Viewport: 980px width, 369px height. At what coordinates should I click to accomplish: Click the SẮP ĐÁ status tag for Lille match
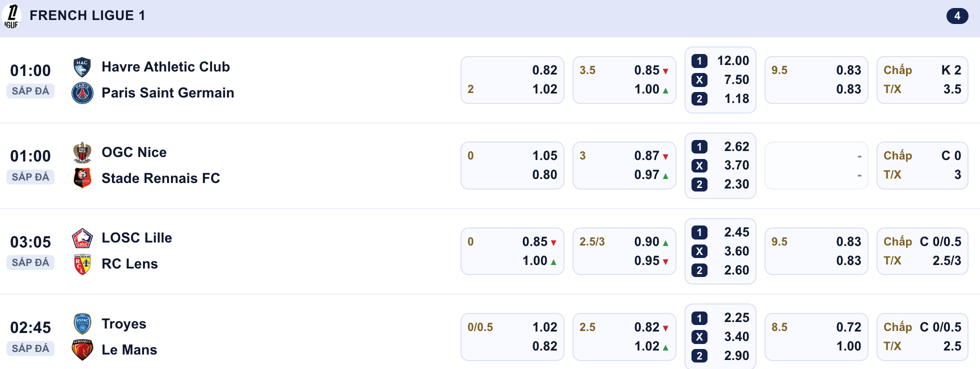click(30, 262)
